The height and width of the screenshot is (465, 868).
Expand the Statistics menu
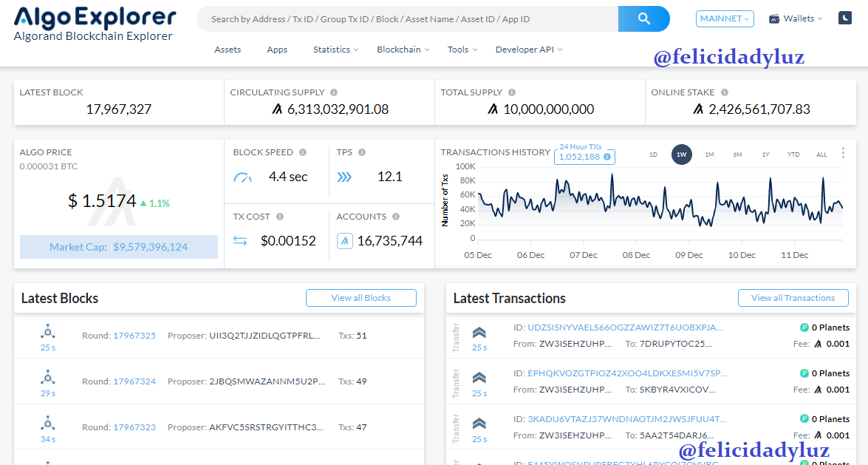pyautogui.click(x=335, y=50)
